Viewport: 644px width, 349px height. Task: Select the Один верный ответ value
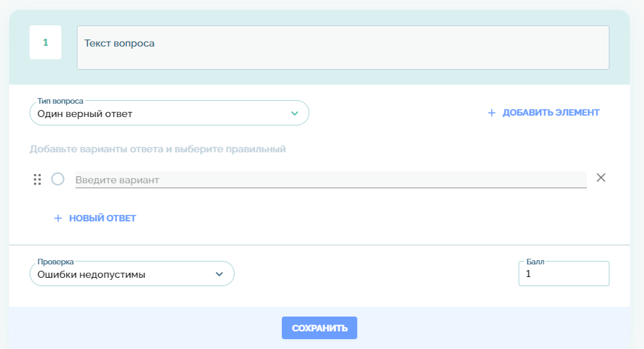85,114
